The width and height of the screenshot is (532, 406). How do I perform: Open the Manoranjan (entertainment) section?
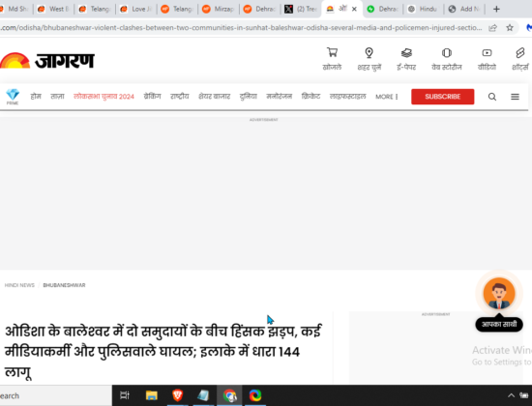pos(279,97)
